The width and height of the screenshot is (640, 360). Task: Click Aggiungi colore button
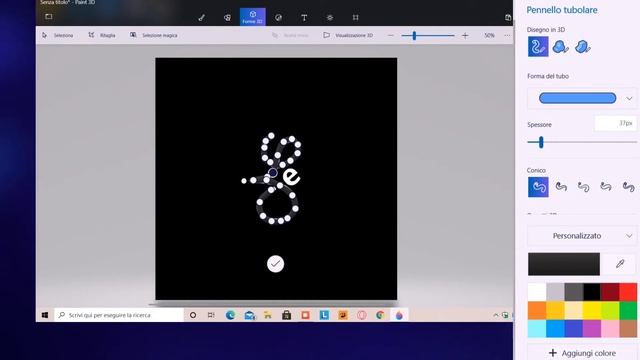point(582,353)
